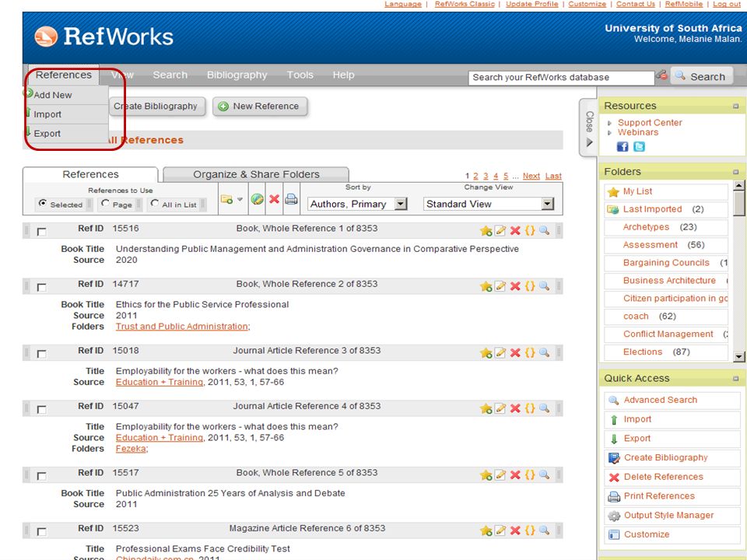Cite reference 15516 with curly braces icon
Viewport: 747px width, 560px height.
point(530,231)
